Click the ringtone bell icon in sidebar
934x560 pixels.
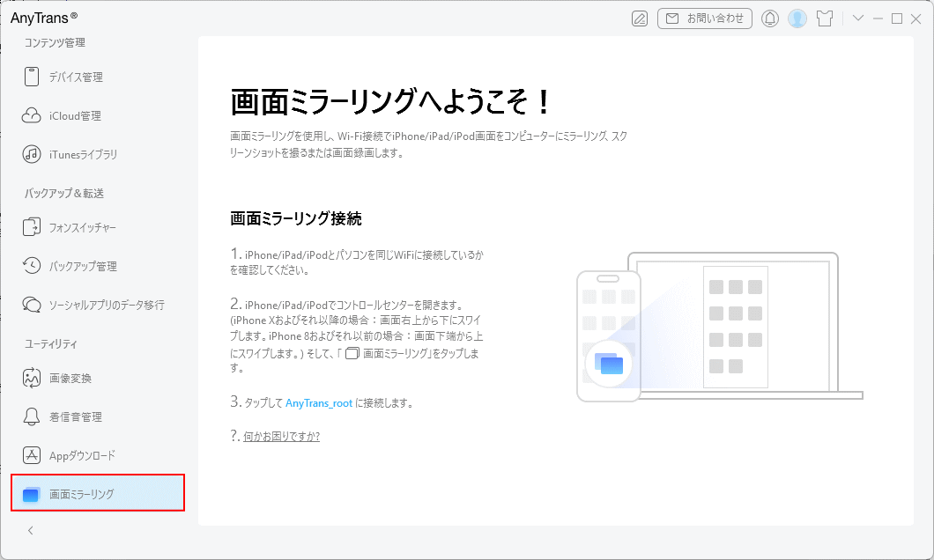(32, 416)
